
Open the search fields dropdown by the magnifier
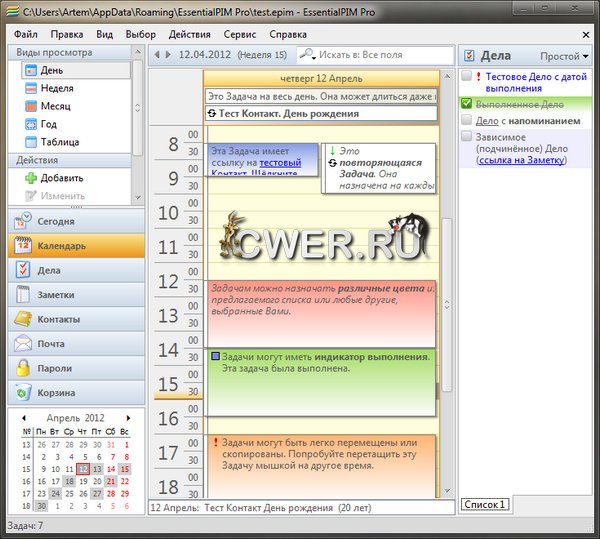pos(310,54)
